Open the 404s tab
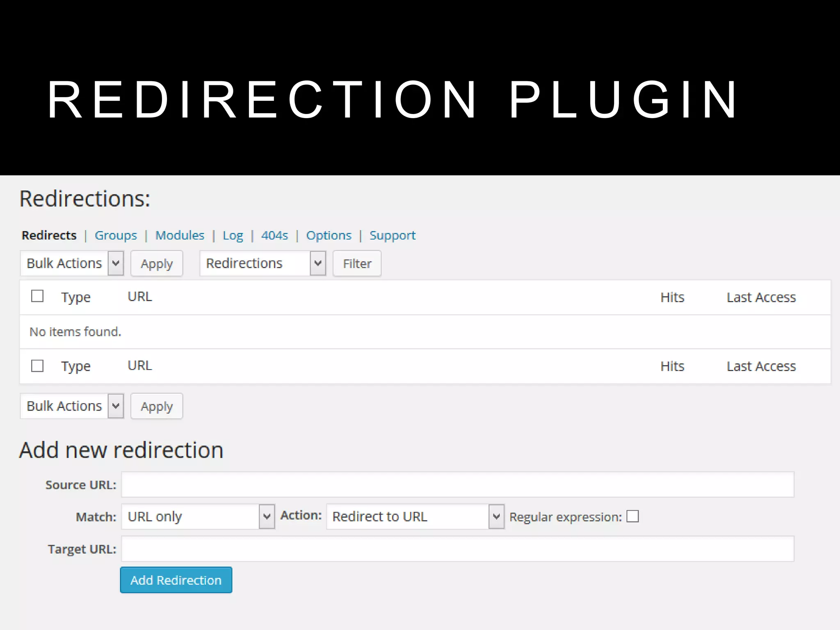 pos(274,235)
